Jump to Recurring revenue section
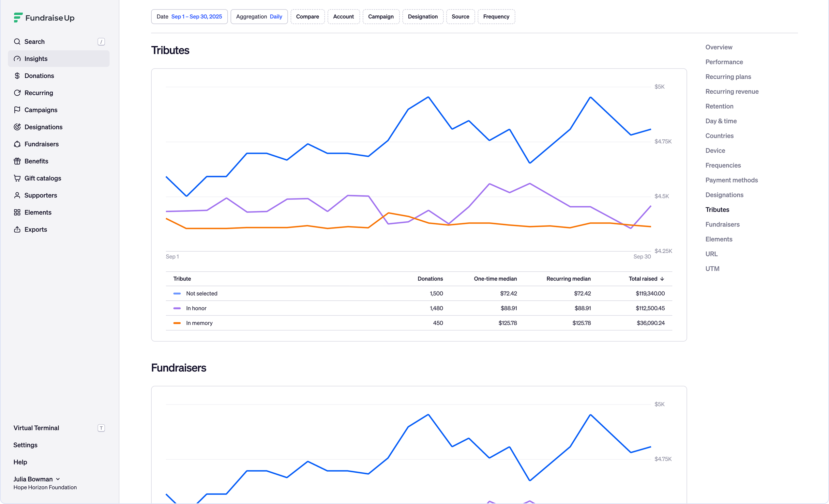 pos(732,91)
